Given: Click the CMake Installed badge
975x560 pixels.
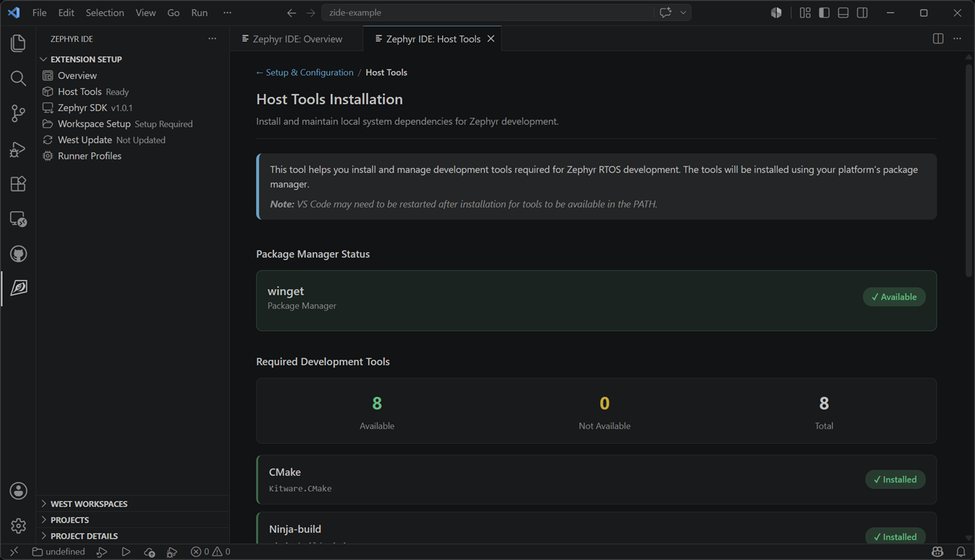Looking at the screenshot, I should (x=895, y=479).
